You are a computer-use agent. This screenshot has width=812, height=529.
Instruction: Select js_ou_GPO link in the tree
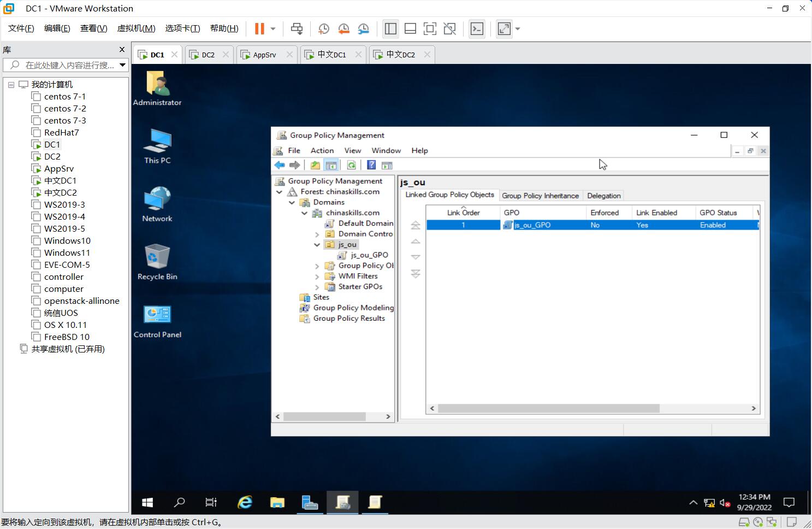click(x=363, y=255)
